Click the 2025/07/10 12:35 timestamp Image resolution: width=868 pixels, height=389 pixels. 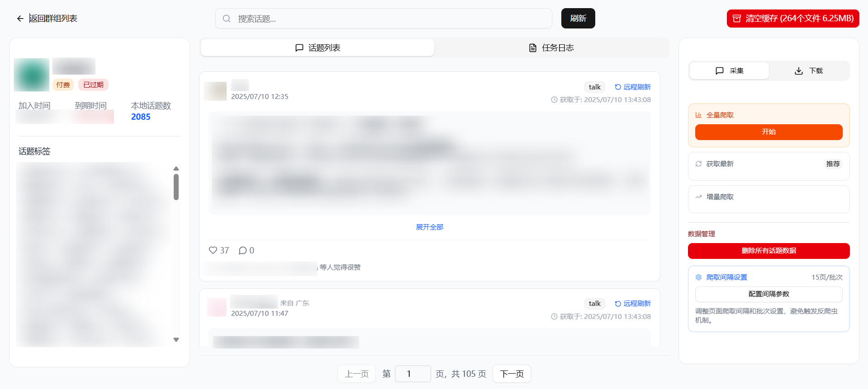[x=260, y=97]
